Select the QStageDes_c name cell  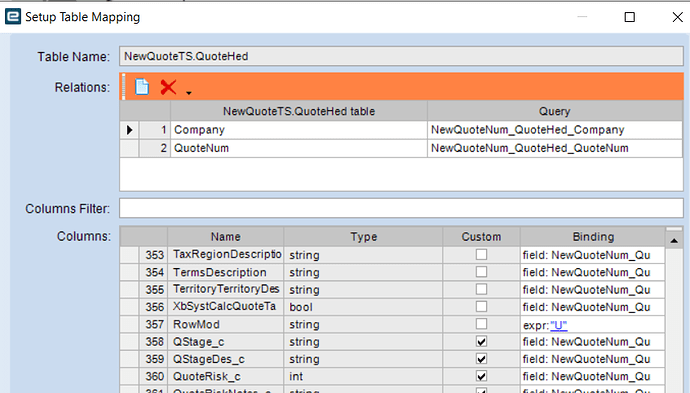226,359
